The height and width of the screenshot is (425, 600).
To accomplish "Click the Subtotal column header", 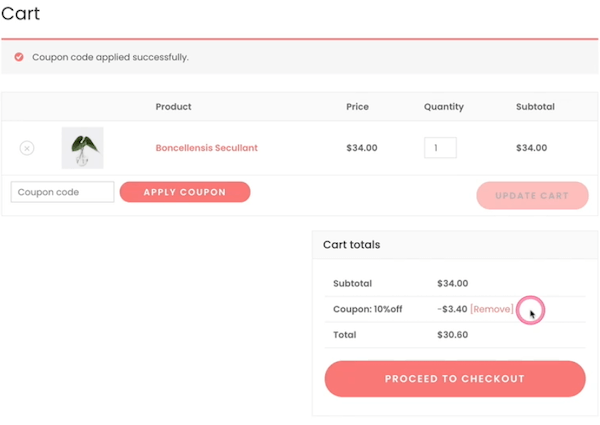I will (535, 107).
